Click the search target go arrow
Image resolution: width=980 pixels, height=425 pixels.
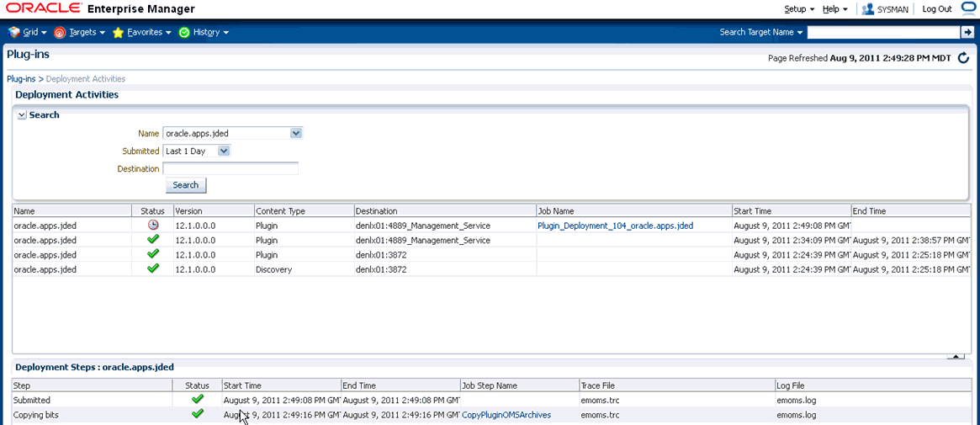[967, 32]
